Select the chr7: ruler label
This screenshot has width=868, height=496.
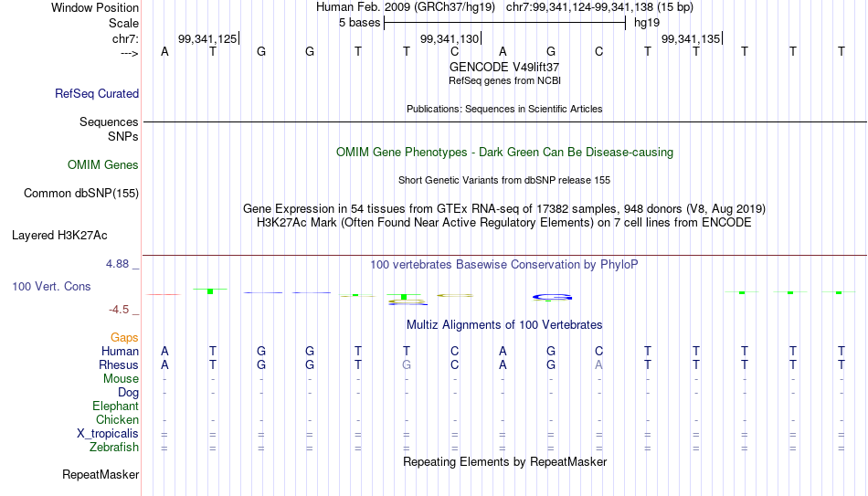125,38
